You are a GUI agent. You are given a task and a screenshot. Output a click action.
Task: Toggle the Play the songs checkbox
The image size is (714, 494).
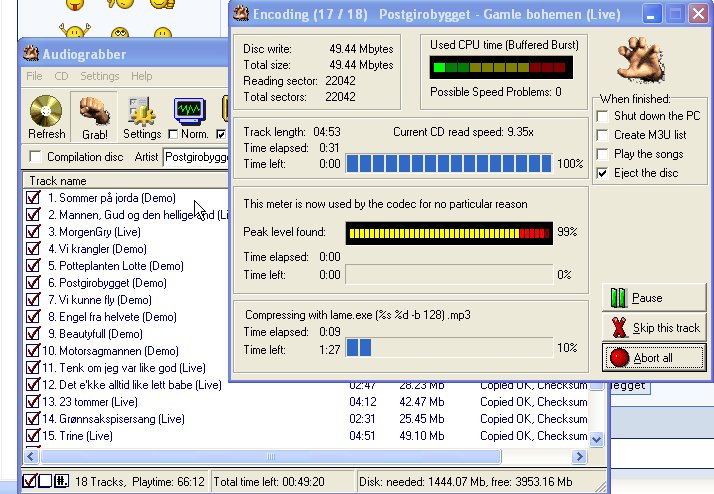pos(602,154)
